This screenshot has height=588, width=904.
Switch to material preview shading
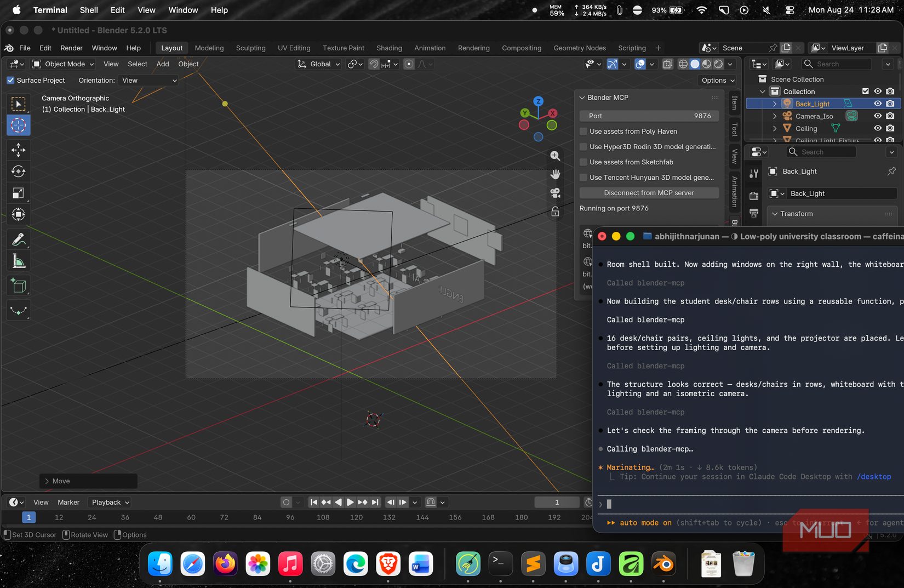pyautogui.click(x=707, y=64)
